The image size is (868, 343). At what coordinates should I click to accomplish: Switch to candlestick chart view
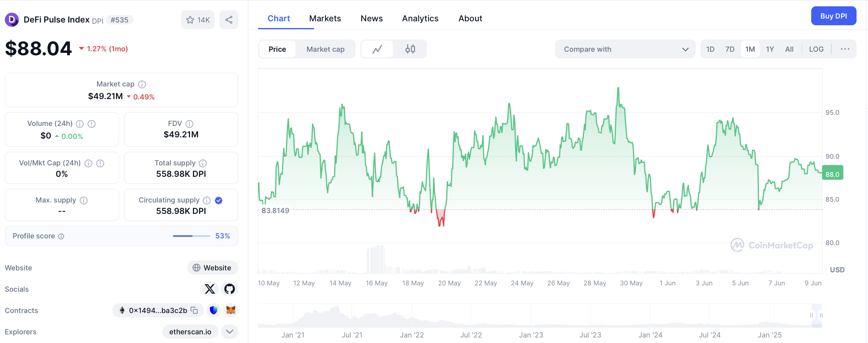(x=410, y=49)
